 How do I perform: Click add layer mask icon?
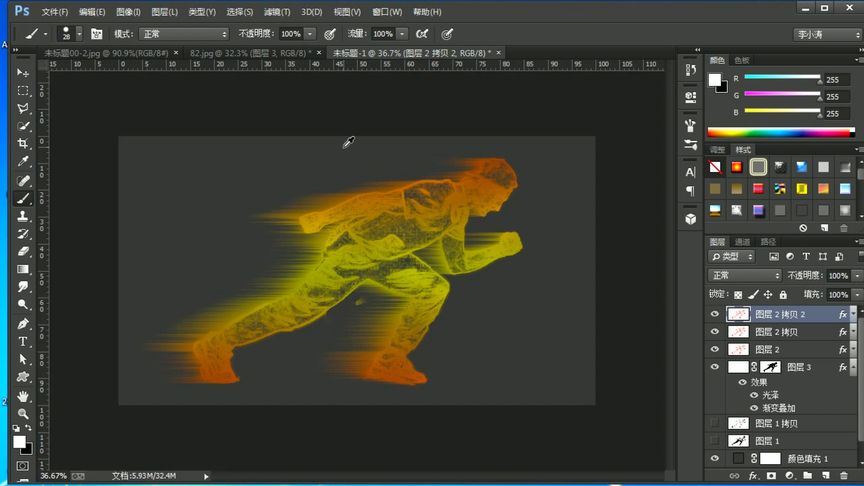coord(771,476)
